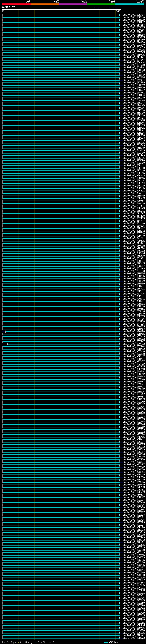Select the UniRef100_B1P766 label
The height and width of the screenshot is (644, 146).
(x=133, y=55)
